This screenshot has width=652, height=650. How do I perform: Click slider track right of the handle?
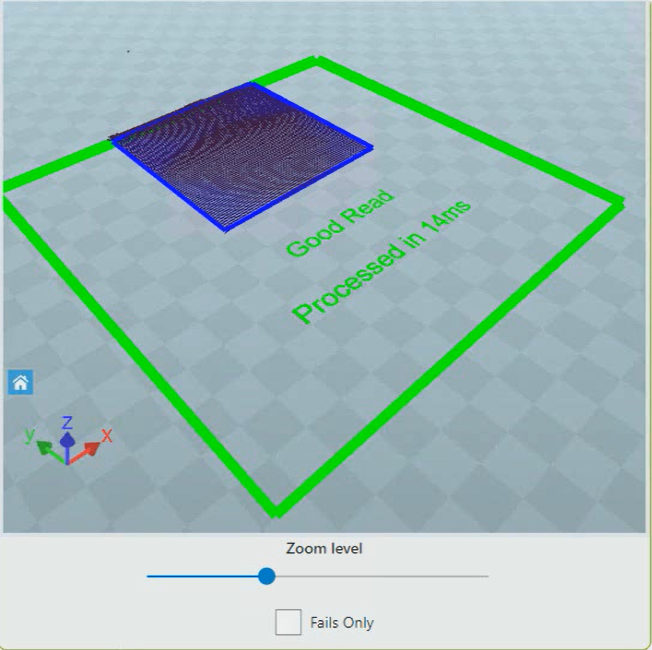pyautogui.click(x=380, y=576)
